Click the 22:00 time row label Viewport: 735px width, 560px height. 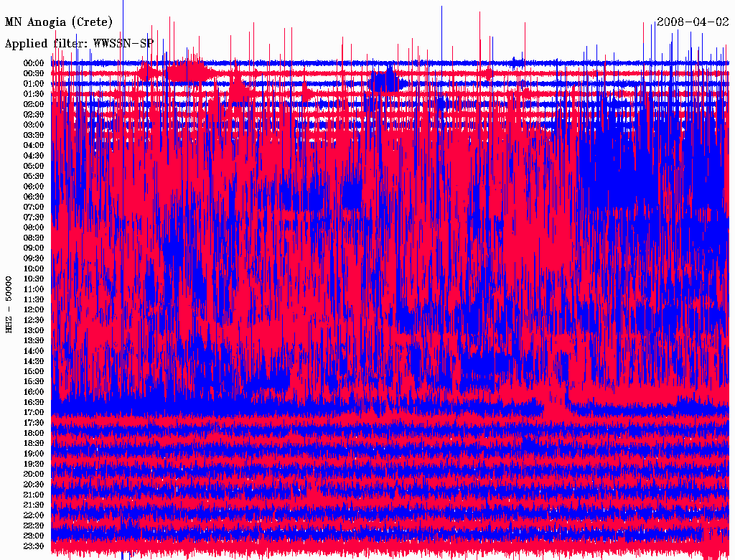[34, 515]
